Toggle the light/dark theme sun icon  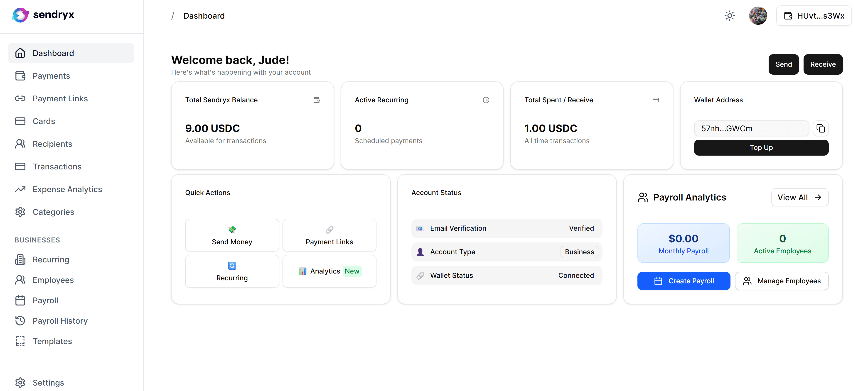click(730, 16)
